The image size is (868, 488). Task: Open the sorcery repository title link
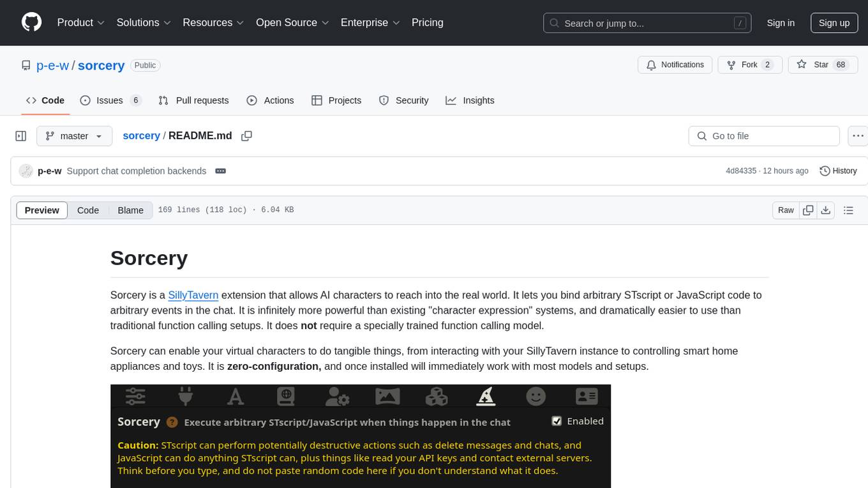(101, 65)
